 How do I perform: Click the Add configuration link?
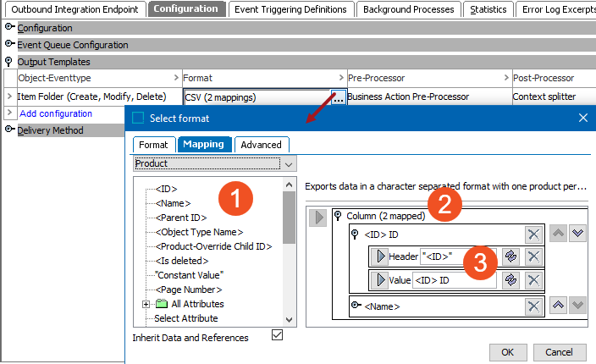click(x=56, y=113)
